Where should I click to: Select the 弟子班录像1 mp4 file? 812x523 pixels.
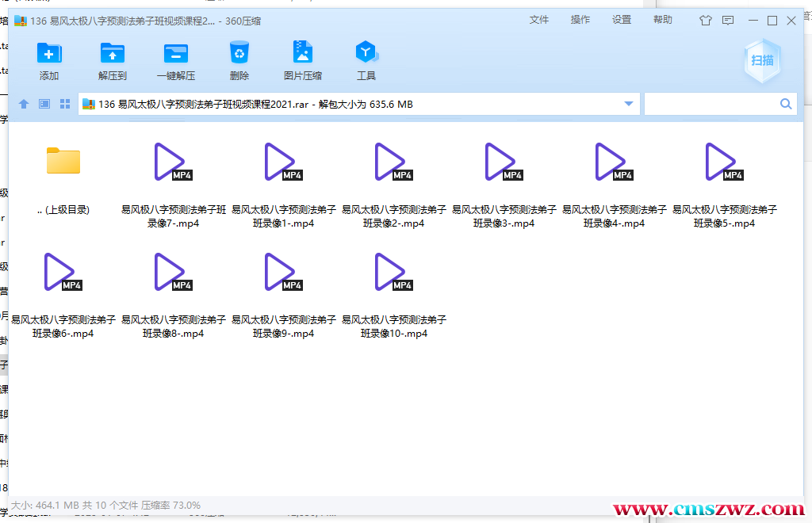coord(282,162)
